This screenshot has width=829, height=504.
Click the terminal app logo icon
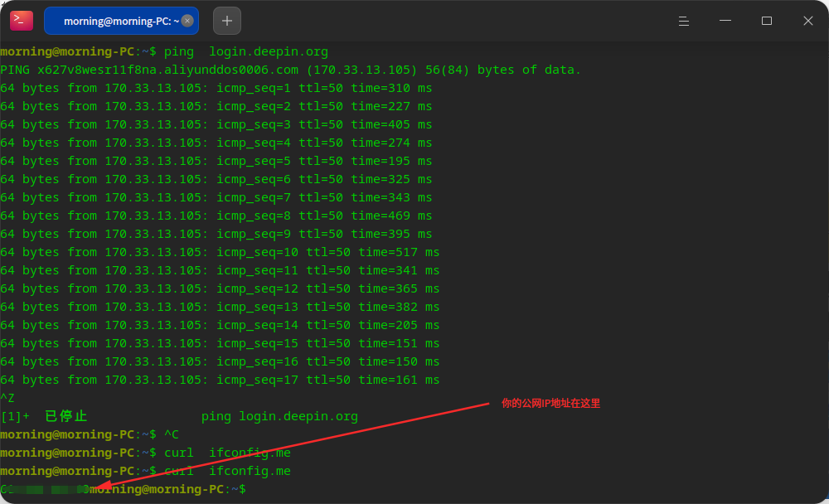click(22, 21)
